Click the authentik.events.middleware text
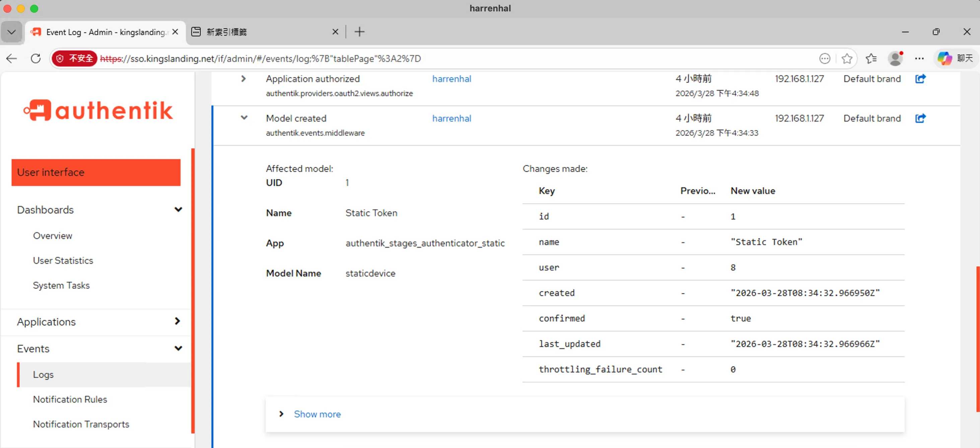 (x=315, y=133)
